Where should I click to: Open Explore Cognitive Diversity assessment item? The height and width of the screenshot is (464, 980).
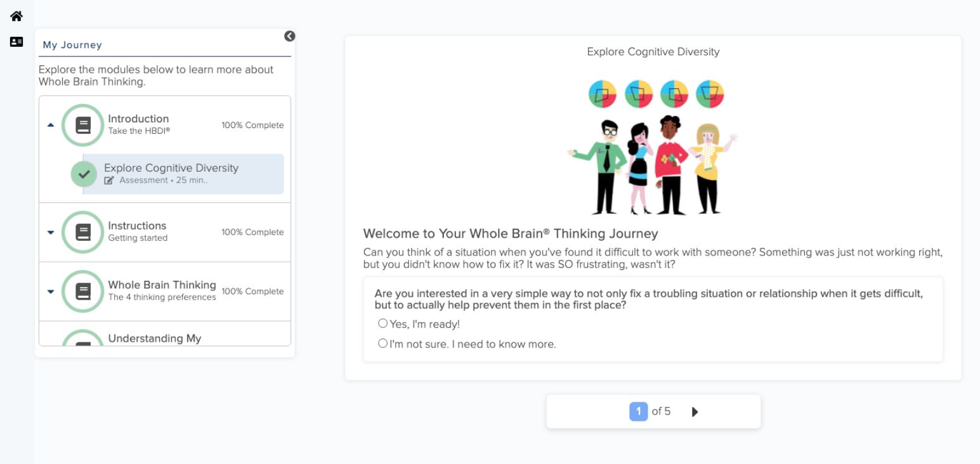pos(171,168)
